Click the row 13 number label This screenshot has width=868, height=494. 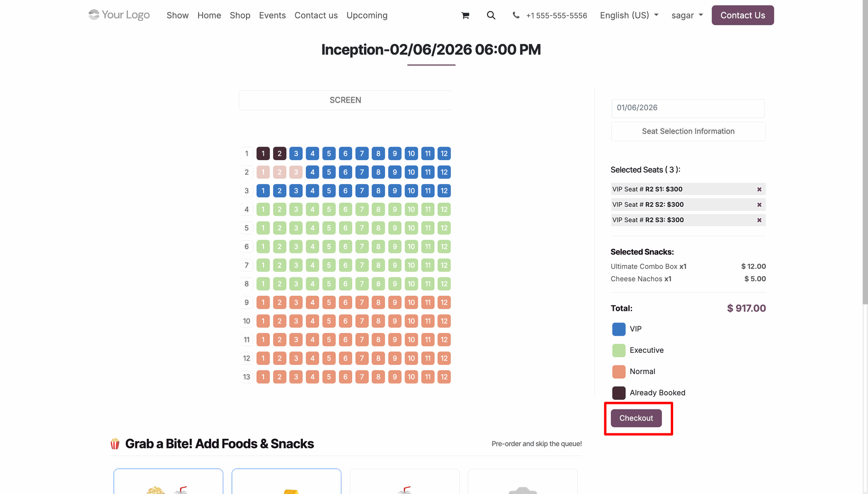[246, 377]
